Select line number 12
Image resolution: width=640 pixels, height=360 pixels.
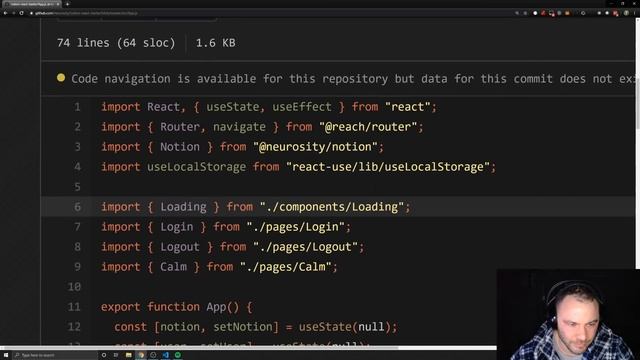click(x=74, y=327)
